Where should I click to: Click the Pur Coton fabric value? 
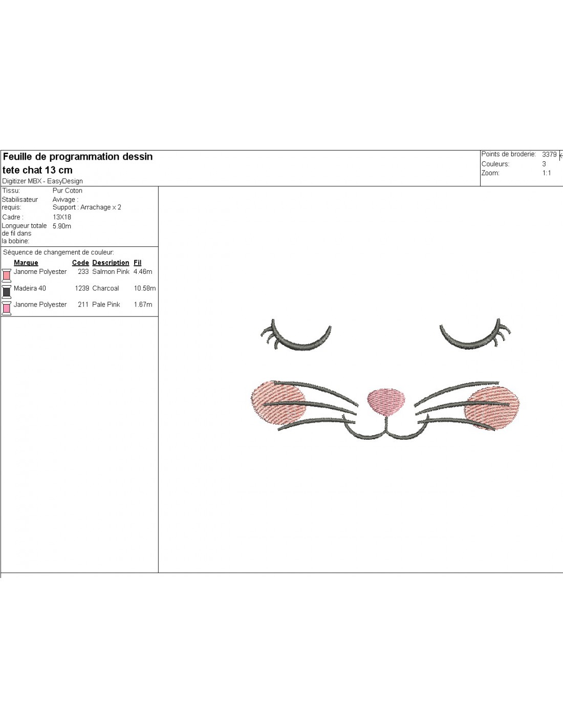click(67, 190)
